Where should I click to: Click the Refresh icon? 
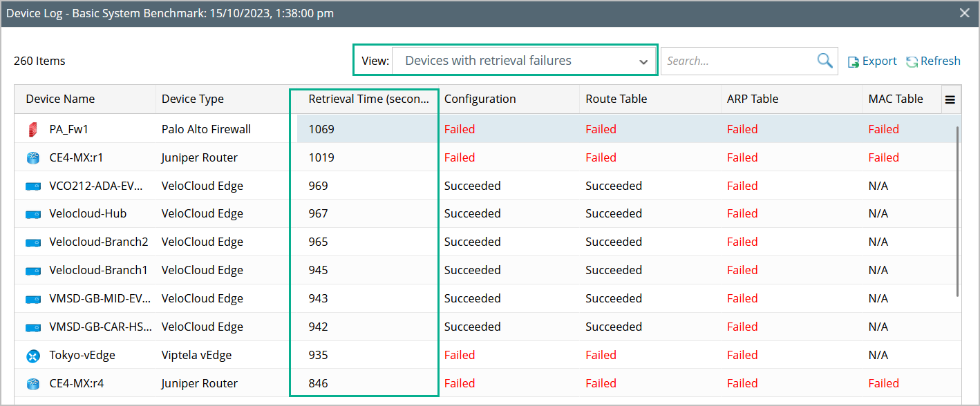912,61
